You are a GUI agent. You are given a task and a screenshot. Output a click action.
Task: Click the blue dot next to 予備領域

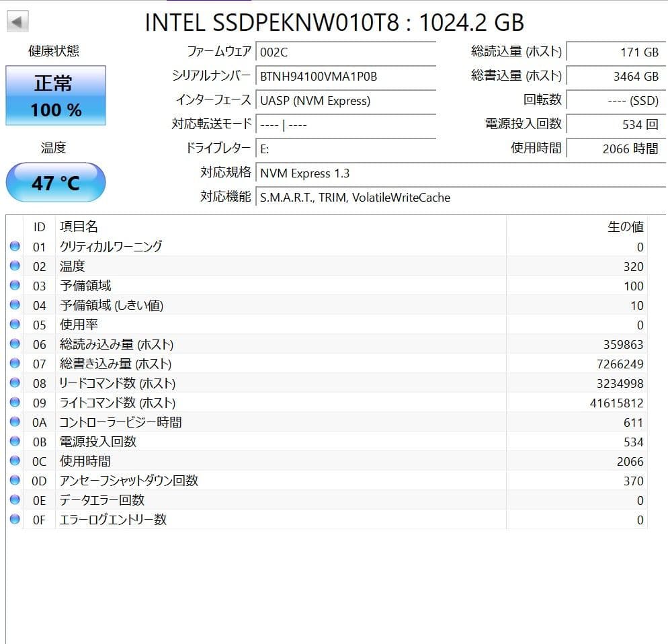tap(14, 285)
